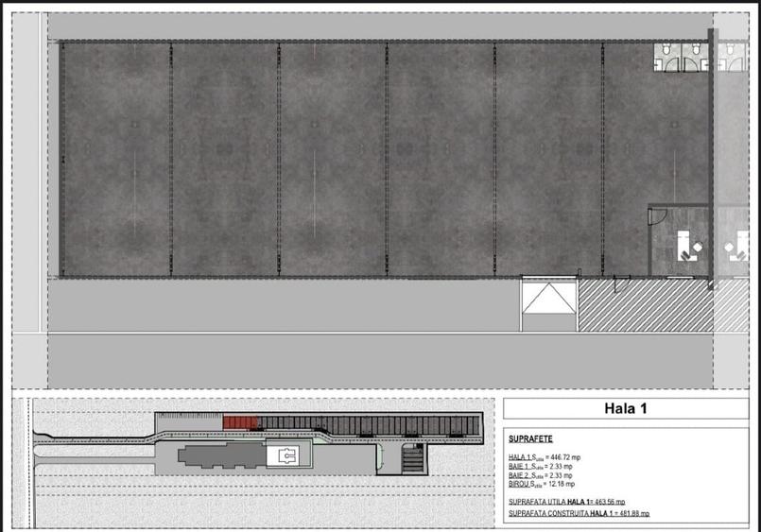Click the diagonally hatched entrance area
Screen dimensions: 761x532
[x=643, y=306]
